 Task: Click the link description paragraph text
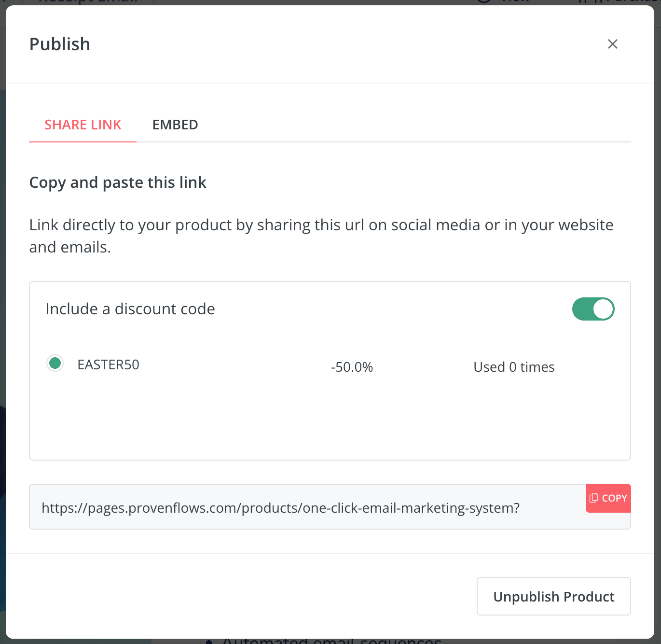(321, 236)
